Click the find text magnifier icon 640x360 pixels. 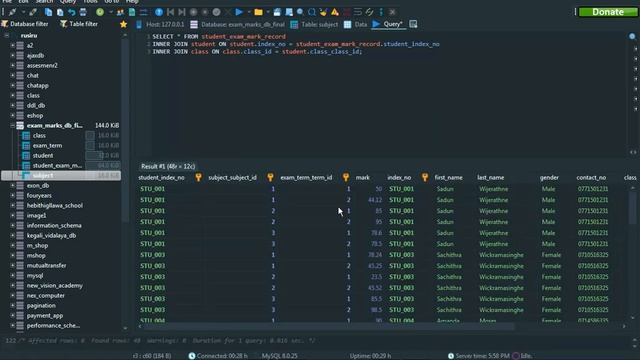pos(300,12)
